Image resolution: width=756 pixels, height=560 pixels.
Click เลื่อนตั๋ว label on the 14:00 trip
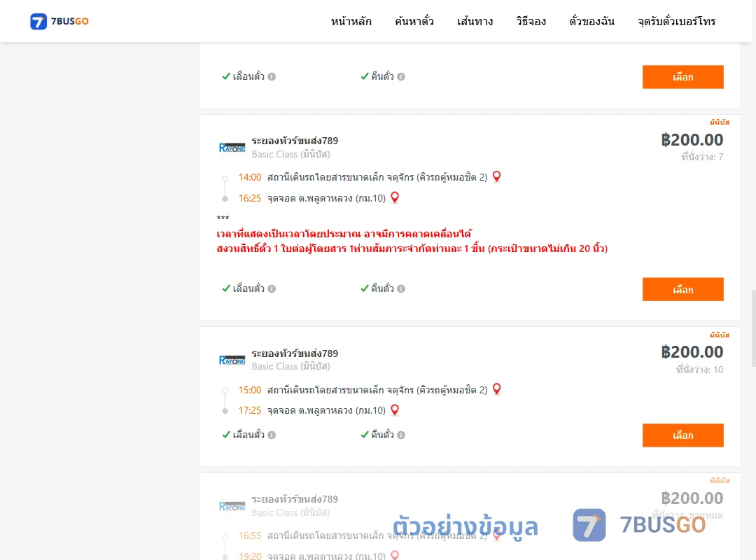pyautogui.click(x=248, y=289)
